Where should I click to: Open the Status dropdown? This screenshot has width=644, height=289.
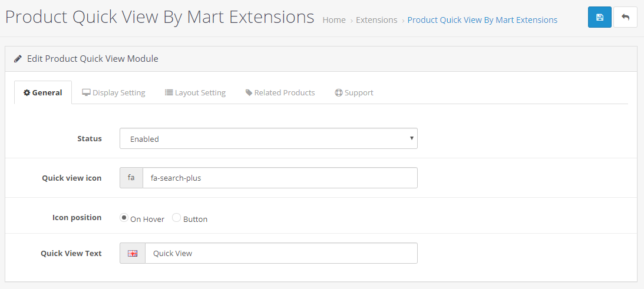[268, 139]
